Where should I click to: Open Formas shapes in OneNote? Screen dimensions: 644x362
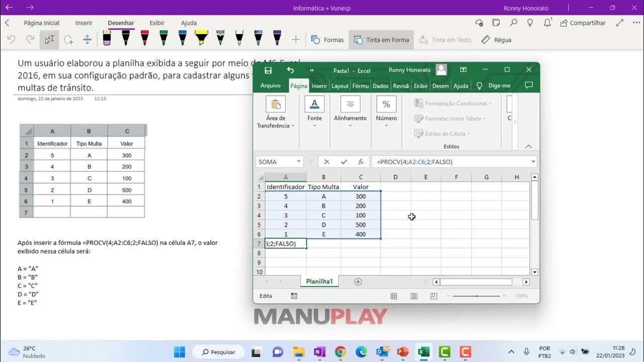click(x=328, y=40)
